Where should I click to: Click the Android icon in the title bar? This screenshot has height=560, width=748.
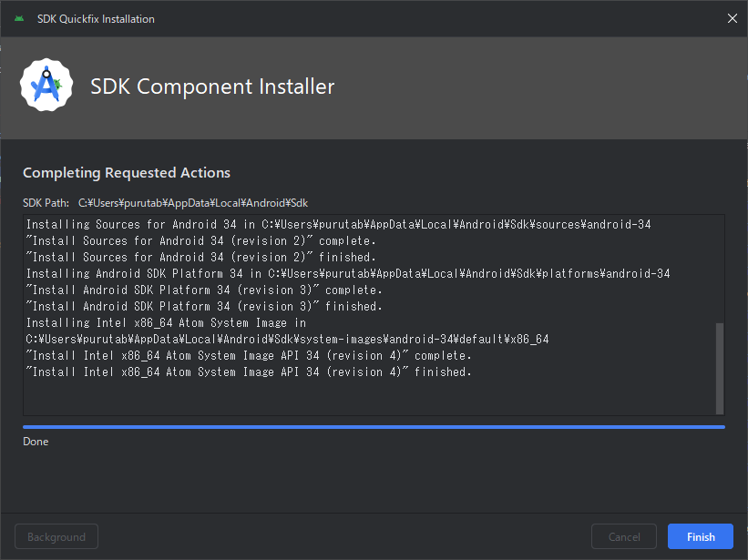tap(19, 17)
